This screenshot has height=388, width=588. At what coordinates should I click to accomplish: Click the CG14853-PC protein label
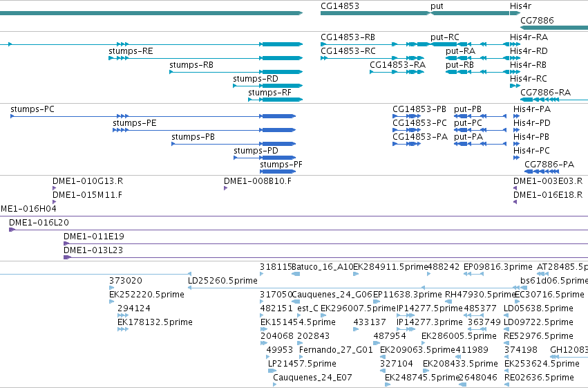pos(419,123)
